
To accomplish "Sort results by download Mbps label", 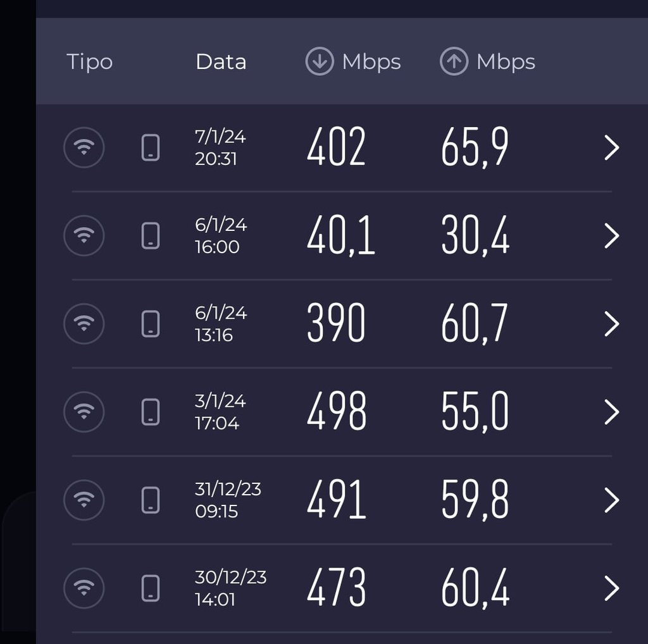I will 371,63.
